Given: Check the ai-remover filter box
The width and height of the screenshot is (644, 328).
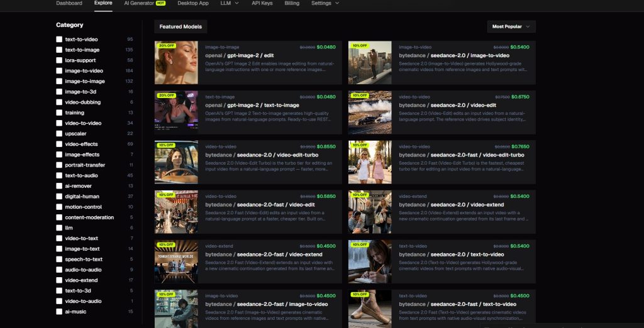Looking at the screenshot, I should 59,186.
